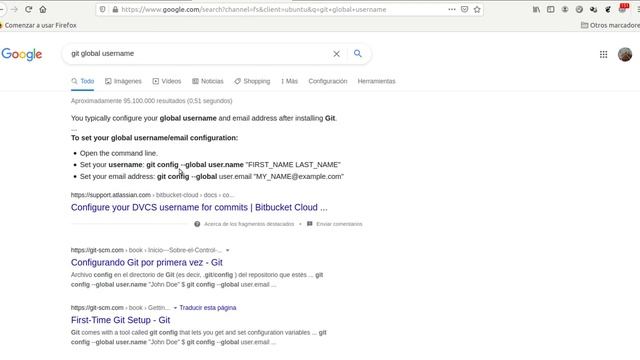Image resolution: width=640 pixels, height=360 pixels.
Task: Open the Más search menu
Action: 289,81
